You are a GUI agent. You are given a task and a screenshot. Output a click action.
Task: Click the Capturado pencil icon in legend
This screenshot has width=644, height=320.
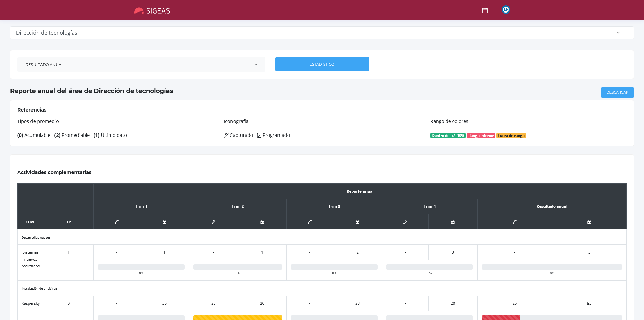click(x=226, y=135)
